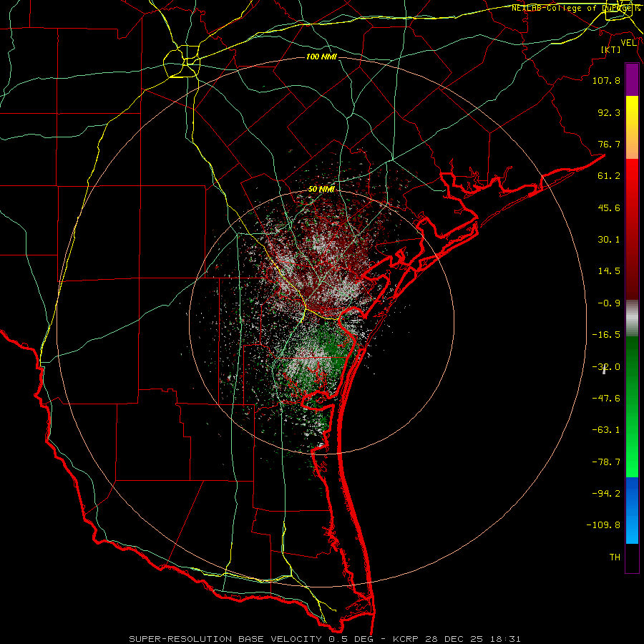Click the SUPER-RESOLUTION BASE VELOCITY caption text
This screenshot has height=644, width=644.
click(x=225, y=639)
